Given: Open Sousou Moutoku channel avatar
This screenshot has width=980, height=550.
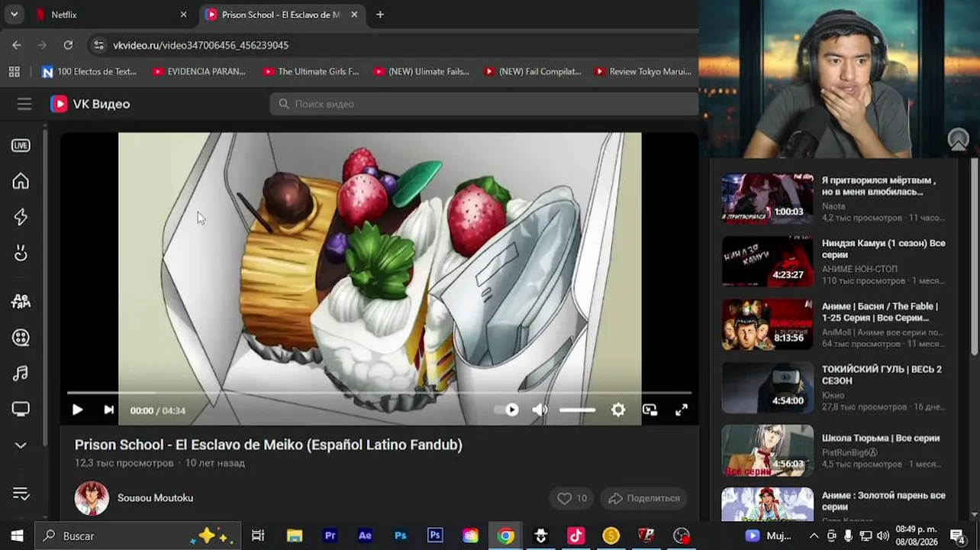Looking at the screenshot, I should [x=92, y=498].
